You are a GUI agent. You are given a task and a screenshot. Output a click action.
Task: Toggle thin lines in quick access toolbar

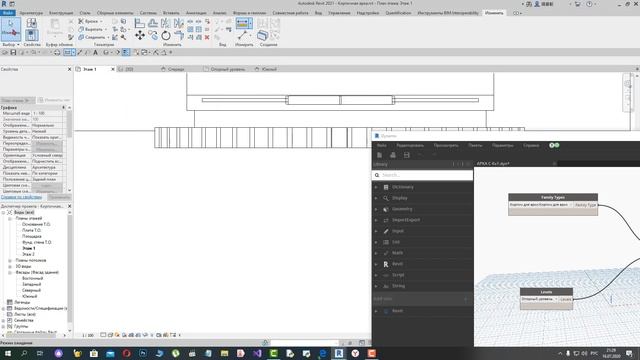pyautogui.click(x=126, y=52)
